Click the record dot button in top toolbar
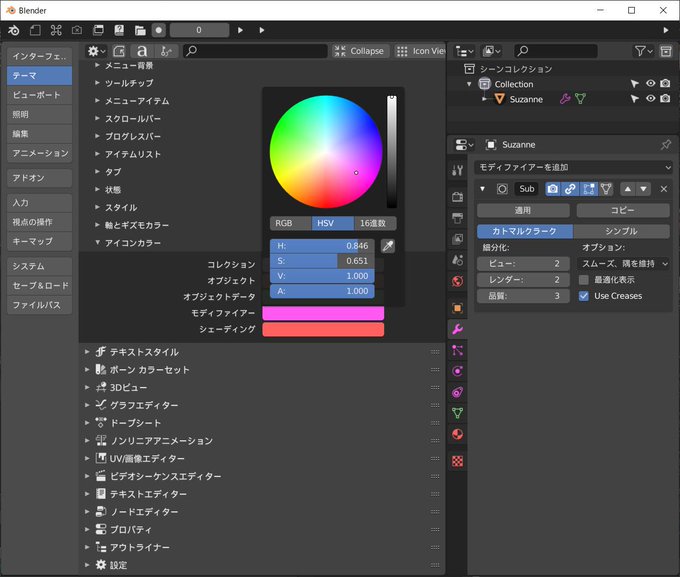This screenshot has height=577, width=680. (x=159, y=30)
